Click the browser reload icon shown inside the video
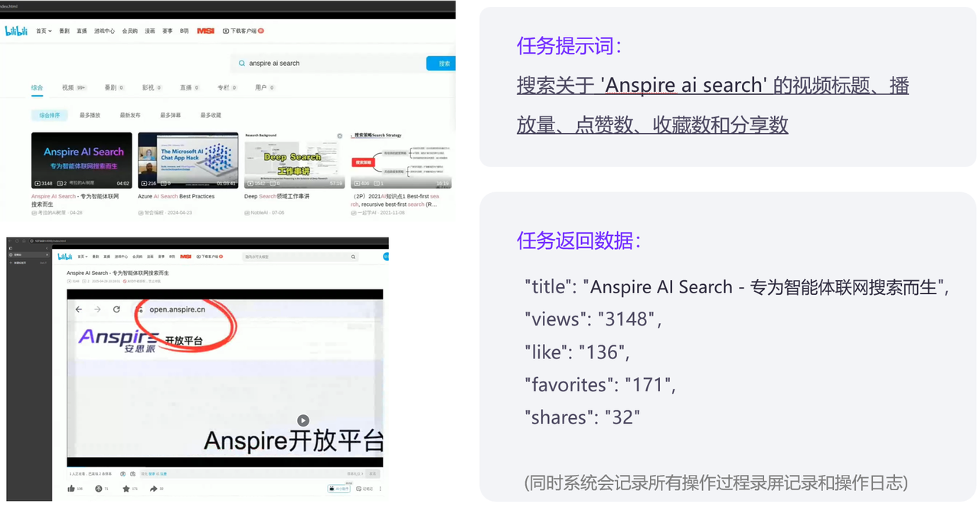This screenshot has width=980, height=507. click(116, 309)
